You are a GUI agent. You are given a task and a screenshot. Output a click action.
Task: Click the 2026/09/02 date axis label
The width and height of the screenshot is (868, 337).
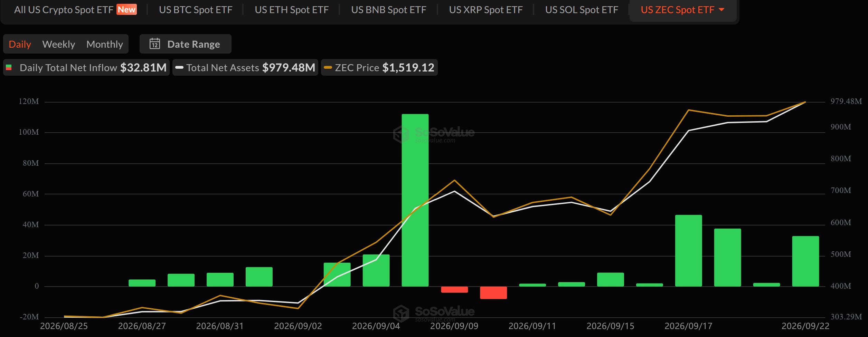(x=298, y=326)
